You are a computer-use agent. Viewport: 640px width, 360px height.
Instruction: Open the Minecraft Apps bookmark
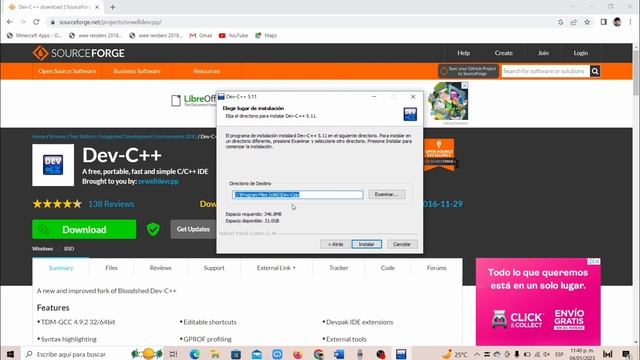pyautogui.click(x=34, y=36)
